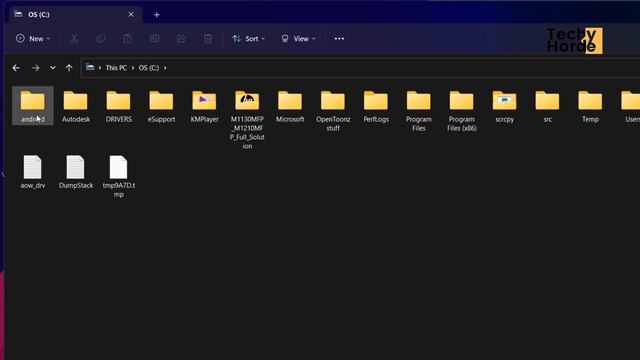Select the PerfLogs folder
The image size is (640, 360).
376,106
